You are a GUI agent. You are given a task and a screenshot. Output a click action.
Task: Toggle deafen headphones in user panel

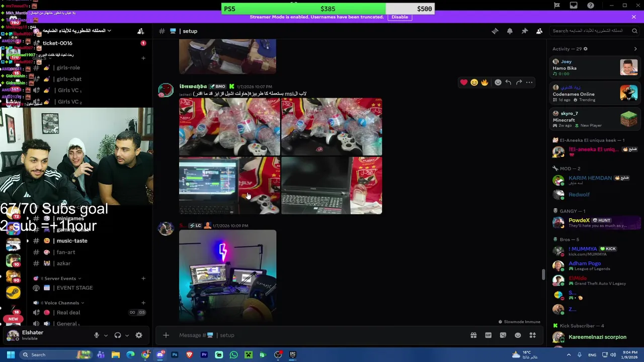(x=118, y=335)
